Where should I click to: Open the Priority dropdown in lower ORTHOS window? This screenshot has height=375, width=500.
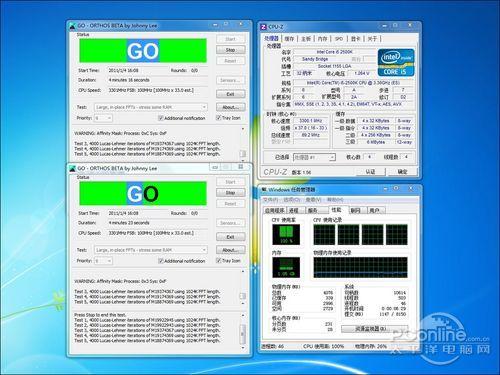click(103, 261)
